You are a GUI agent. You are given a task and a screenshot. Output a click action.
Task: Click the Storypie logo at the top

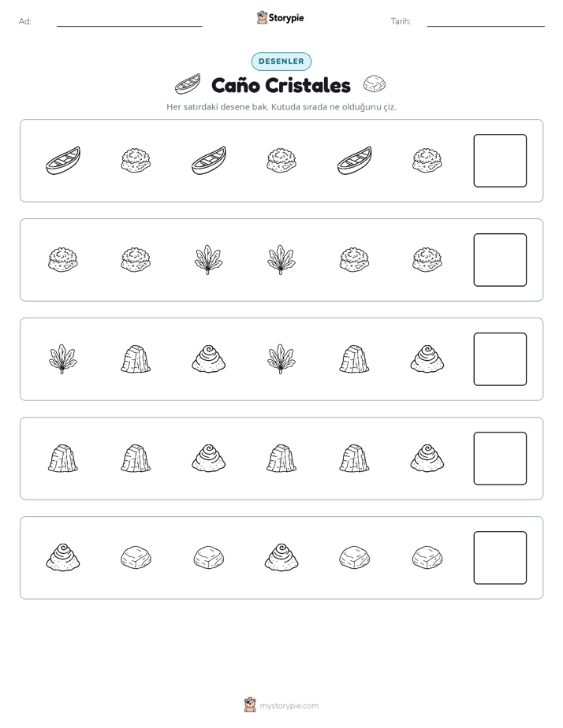click(x=280, y=18)
